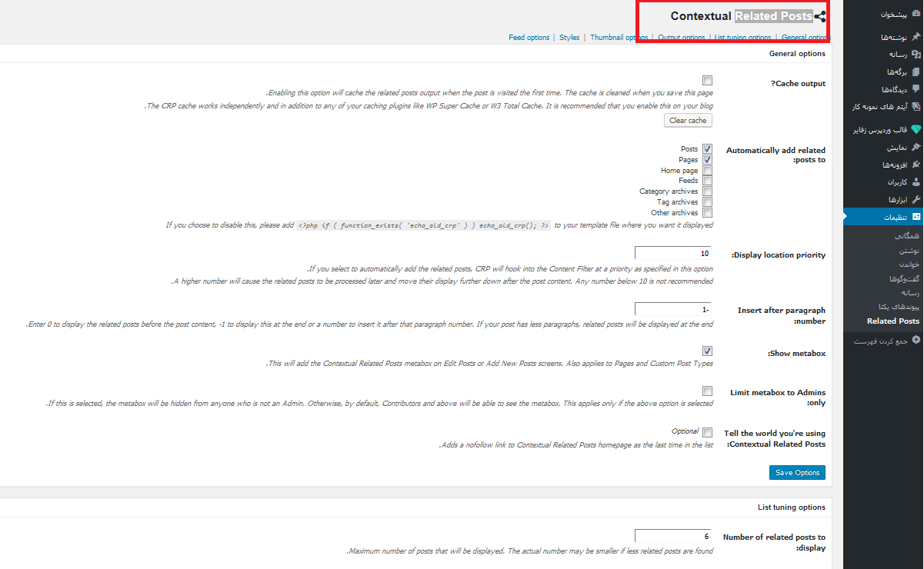924x569 pixels.
Task: Enable the Other archives checkbox
Action: click(x=707, y=213)
